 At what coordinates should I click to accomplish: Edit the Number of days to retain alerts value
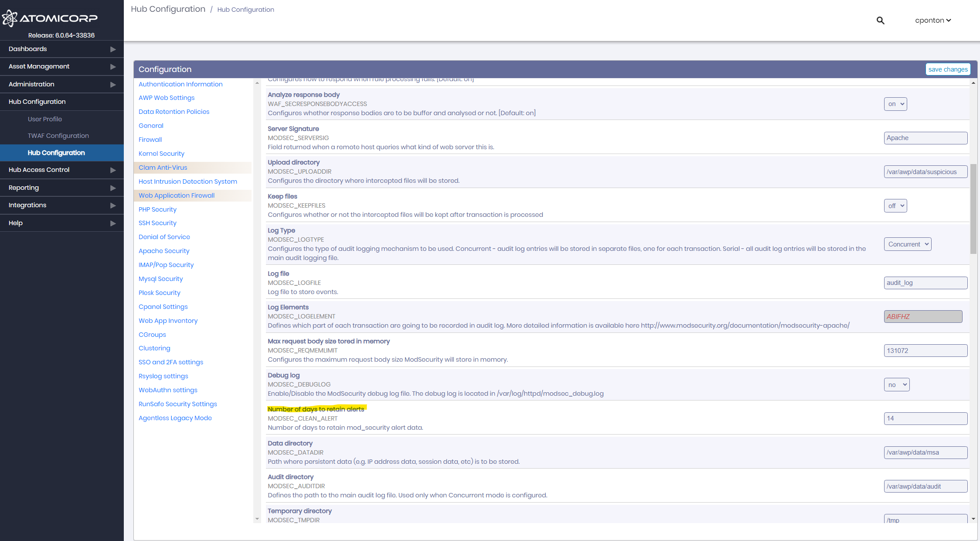926,418
